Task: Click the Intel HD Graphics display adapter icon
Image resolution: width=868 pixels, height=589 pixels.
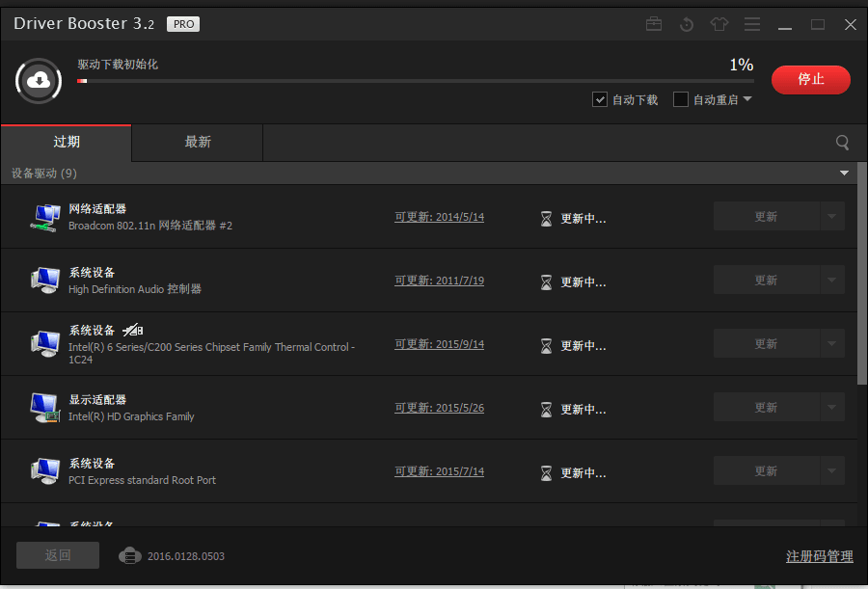Action: [45, 408]
